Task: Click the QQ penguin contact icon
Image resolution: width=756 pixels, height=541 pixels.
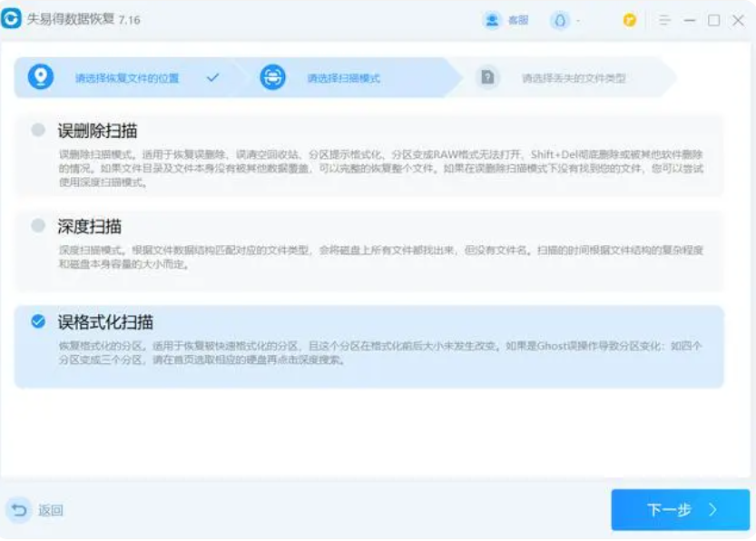Action: point(560,20)
